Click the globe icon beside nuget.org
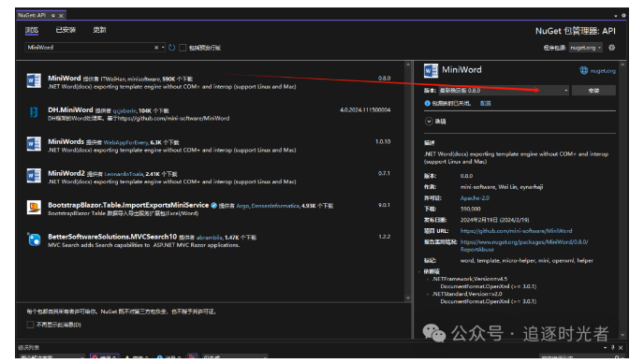 pyautogui.click(x=584, y=70)
